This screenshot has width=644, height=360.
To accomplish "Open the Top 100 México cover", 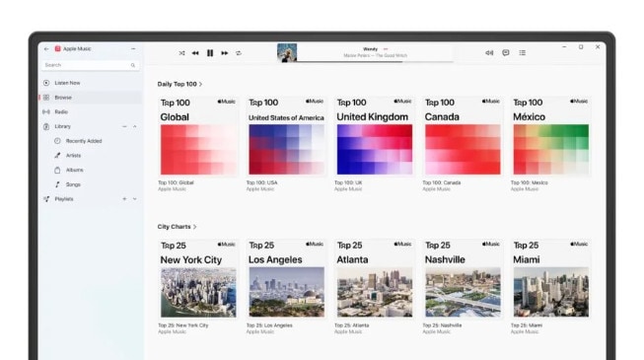I will coord(550,137).
